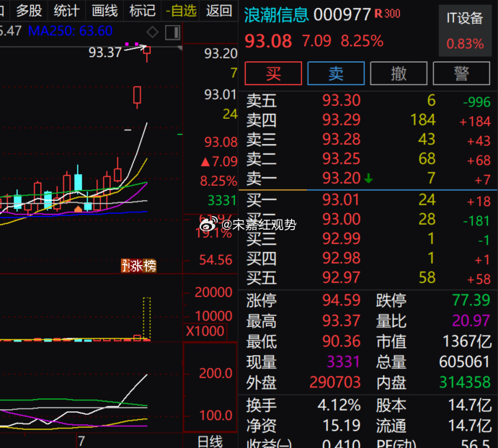Open the IT设备 sector box
The width and height of the screenshot is (498, 448).
[466, 30]
